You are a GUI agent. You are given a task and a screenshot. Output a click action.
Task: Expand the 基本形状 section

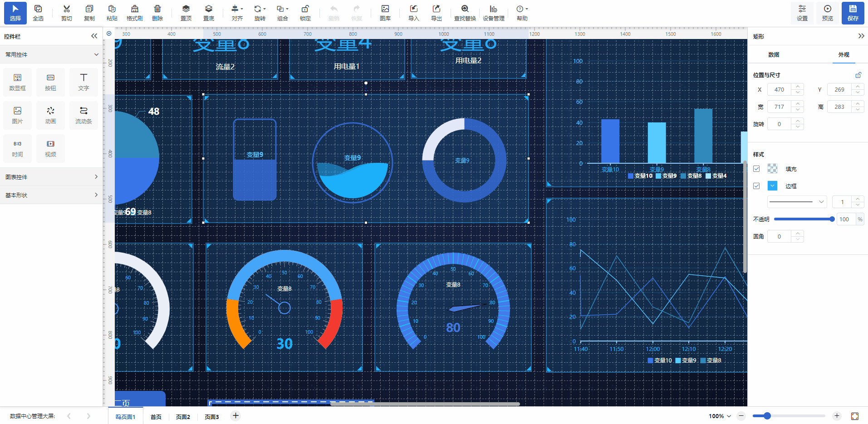pos(51,195)
